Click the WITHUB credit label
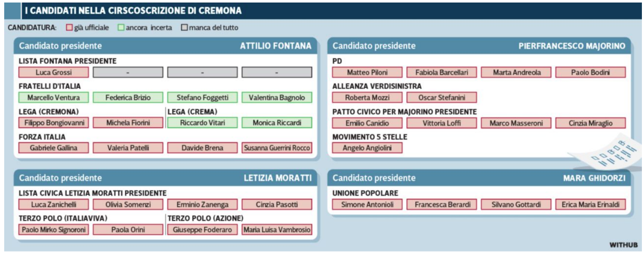This screenshot has width=644, height=254. point(623,244)
